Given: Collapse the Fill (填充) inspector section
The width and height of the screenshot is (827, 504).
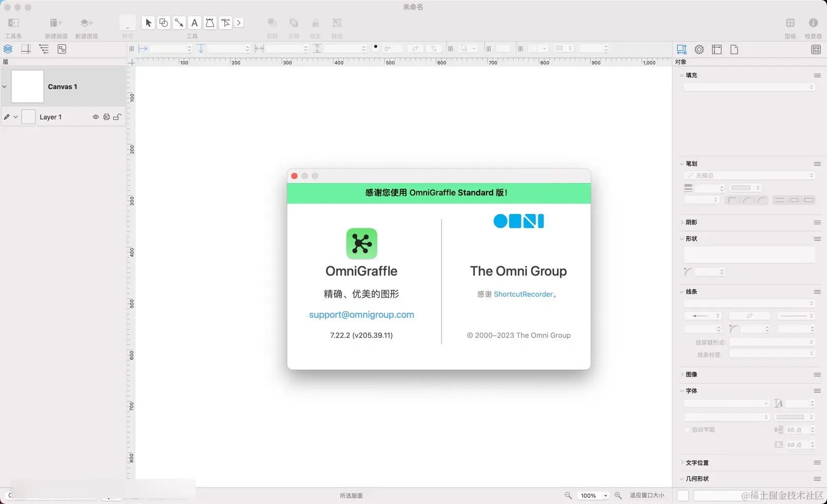Looking at the screenshot, I should pyautogui.click(x=682, y=75).
